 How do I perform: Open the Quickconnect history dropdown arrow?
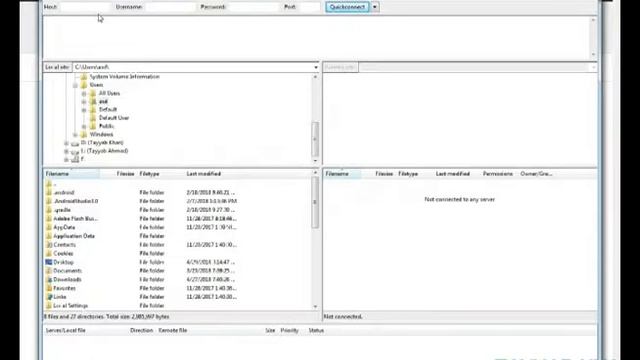pyautogui.click(x=375, y=7)
